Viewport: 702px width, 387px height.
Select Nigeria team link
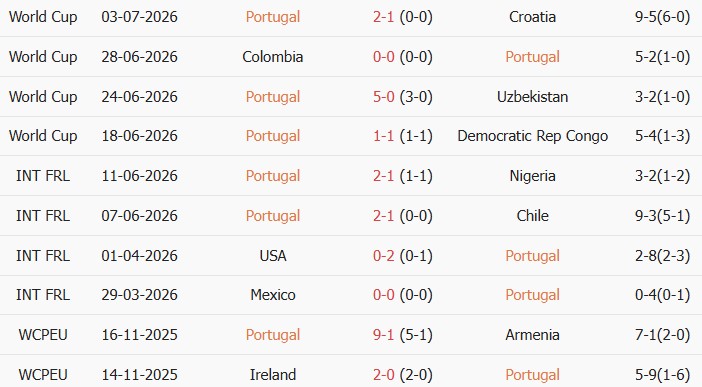(532, 176)
